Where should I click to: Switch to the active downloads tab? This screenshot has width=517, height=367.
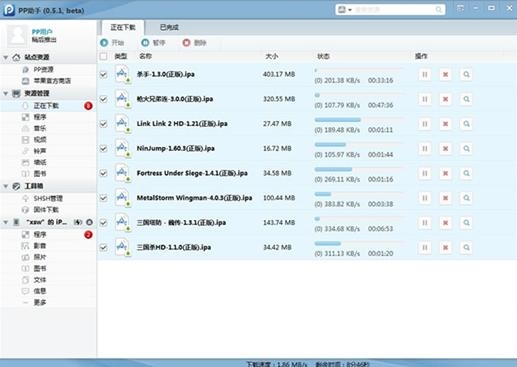123,27
